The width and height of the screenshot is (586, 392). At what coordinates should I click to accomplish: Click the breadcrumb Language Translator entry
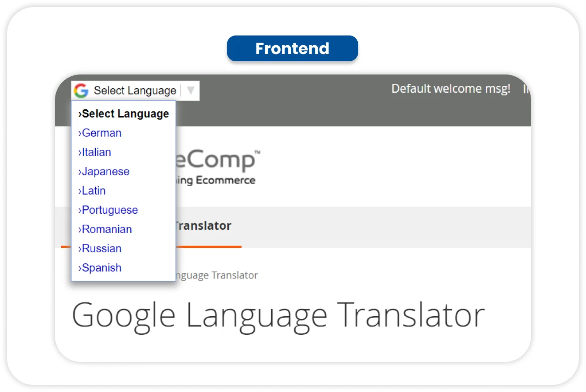click(x=217, y=275)
